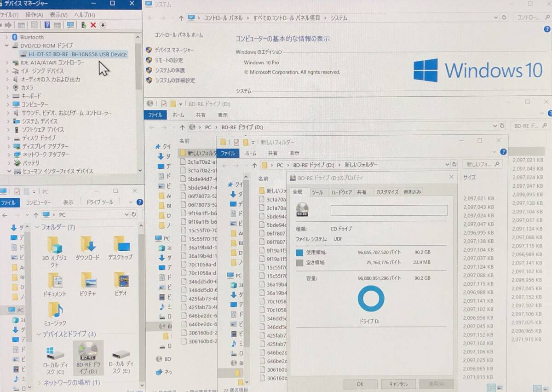The width and height of the screenshot is (552, 392).
Task: Click the down-arrow circle icon in Device Manager toolbar
Action: coord(103,25)
